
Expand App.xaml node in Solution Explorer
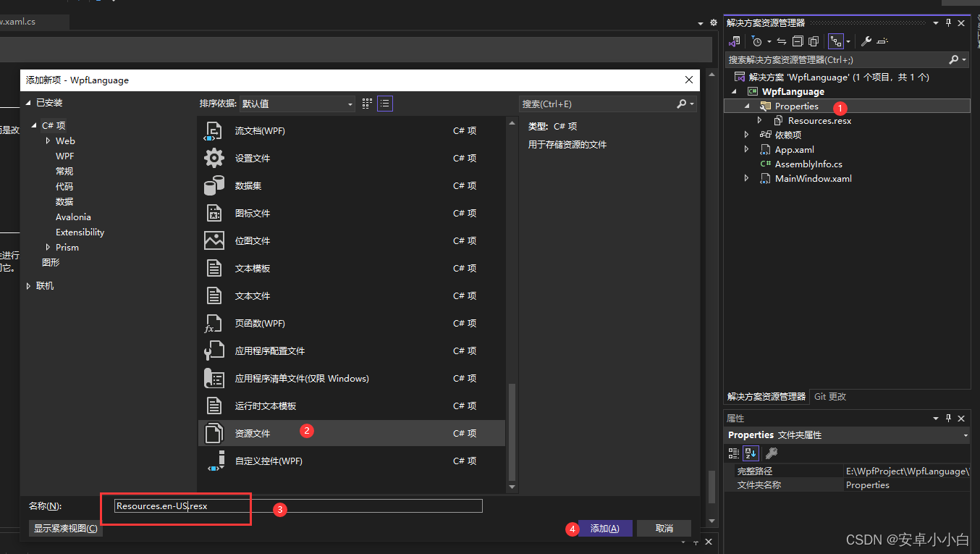pos(746,149)
